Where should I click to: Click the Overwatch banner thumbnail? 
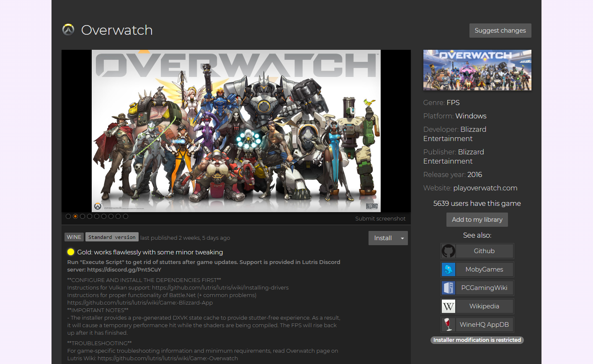(x=477, y=70)
